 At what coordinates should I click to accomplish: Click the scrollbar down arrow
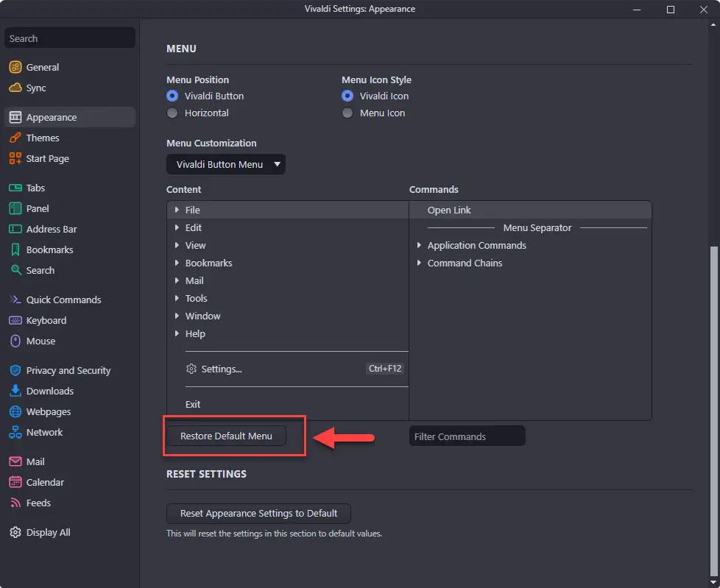(x=713, y=582)
